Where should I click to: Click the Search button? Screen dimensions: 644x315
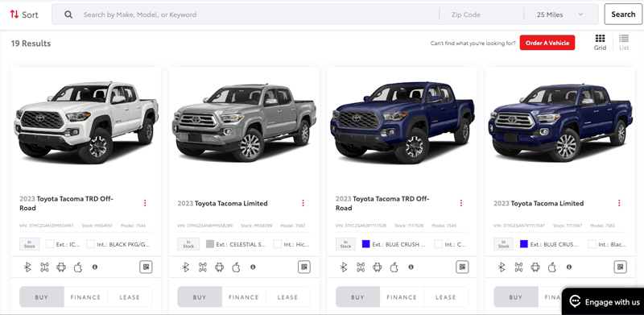point(623,15)
